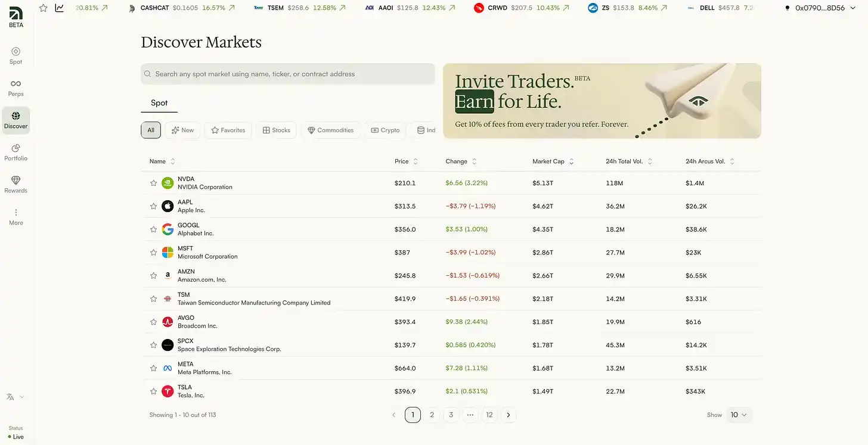Go to next page arrow

509,415
